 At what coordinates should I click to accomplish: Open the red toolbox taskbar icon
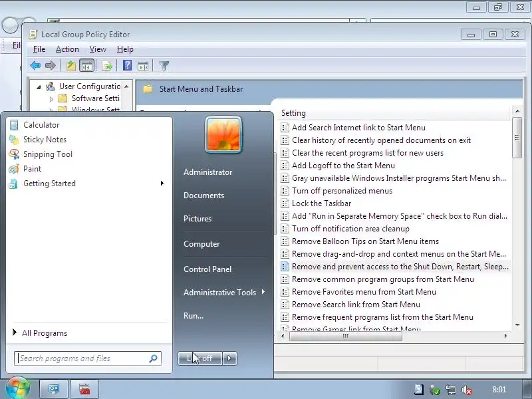click(x=84, y=389)
